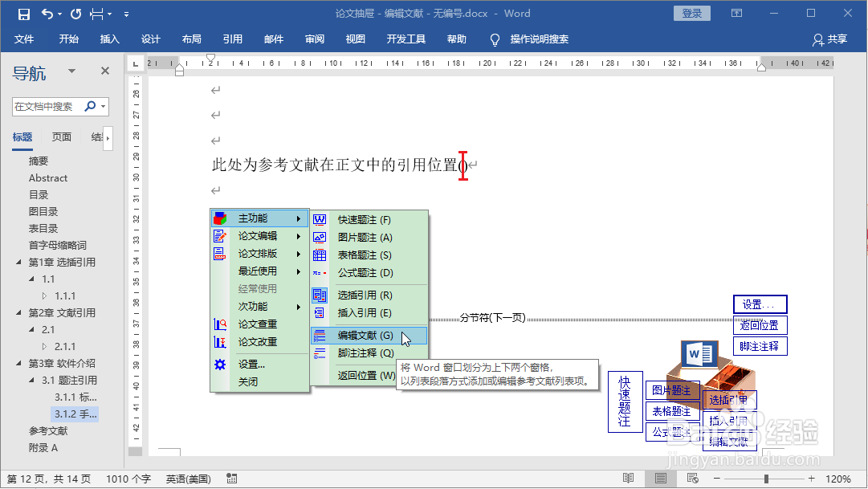Click the 论文排版 layout icon
This screenshot has width=868, height=489.
point(220,255)
